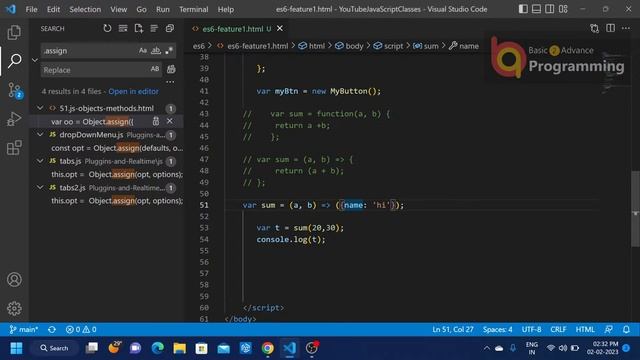Open body breadcrumb dropdown
640x360 pixels.
click(x=349, y=46)
